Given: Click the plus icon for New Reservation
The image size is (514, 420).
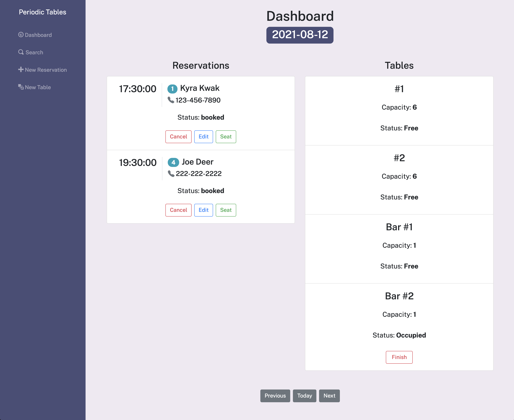Looking at the screenshot, I should click(x=21, y=69).
